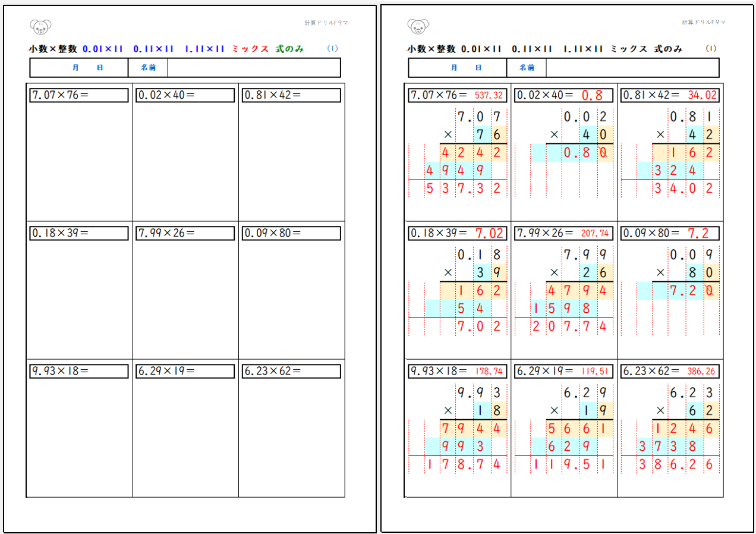Click the bear logo on the blank worksheet
756x534 pixels.
[x=40, y=26]
